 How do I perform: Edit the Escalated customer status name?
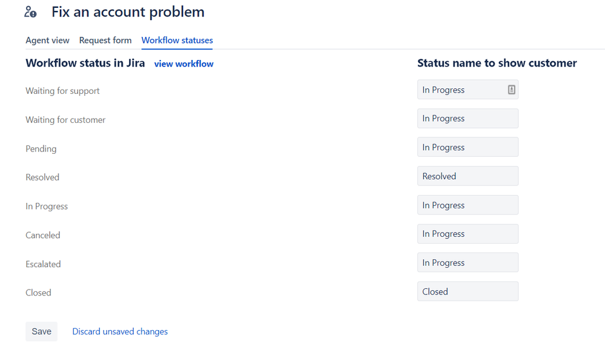[x=467, y=262]
